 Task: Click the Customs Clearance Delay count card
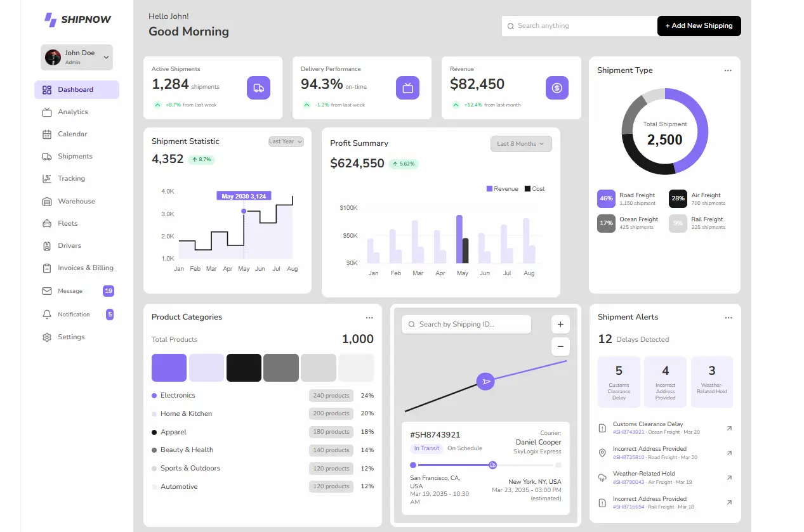click(619, 381)
